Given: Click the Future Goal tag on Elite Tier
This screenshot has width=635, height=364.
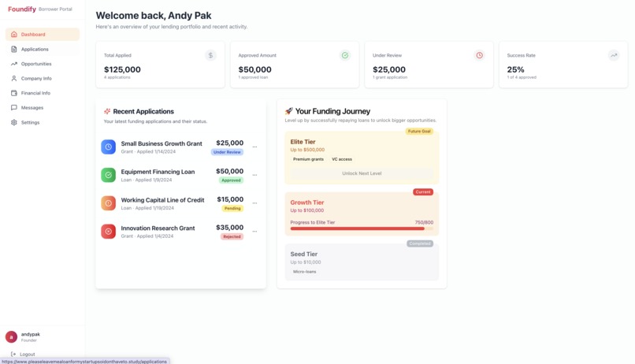Looking at the screenshot, I should [x=419, y=132].
